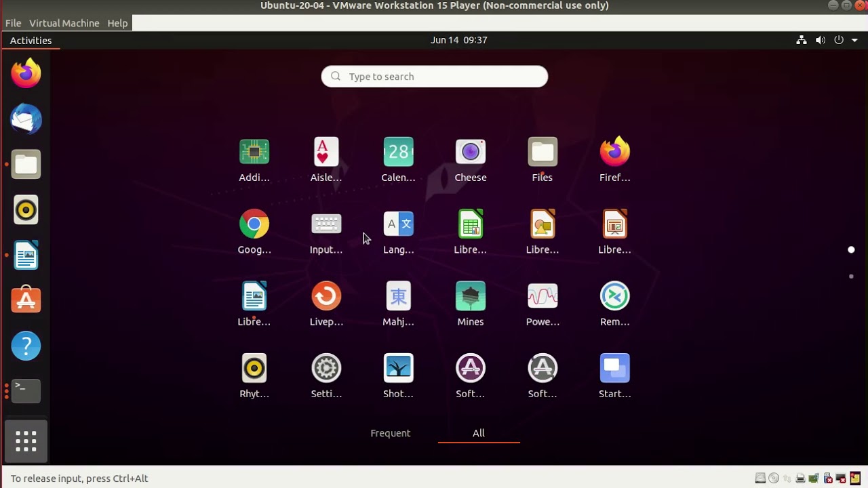Launch Shotwell photo manager

tap(398, 376)
